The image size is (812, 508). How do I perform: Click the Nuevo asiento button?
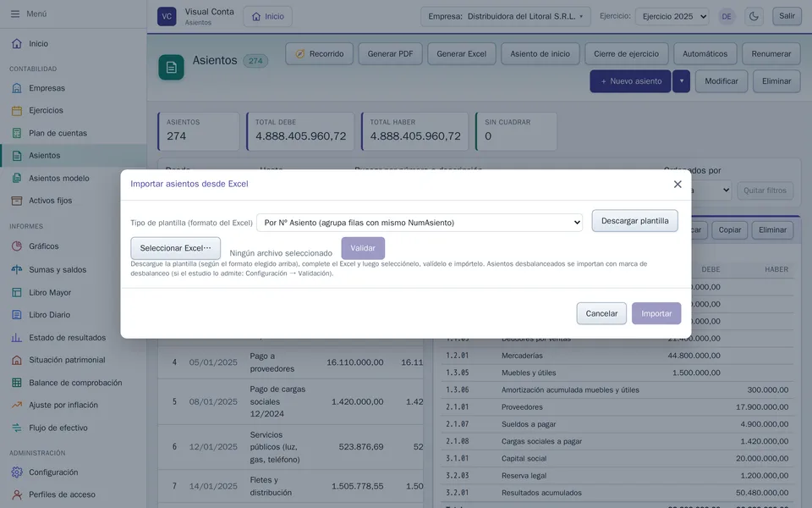point(630,81)
